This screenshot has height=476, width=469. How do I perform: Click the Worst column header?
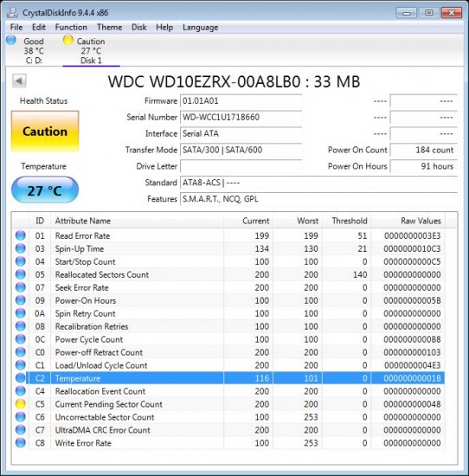[x=298, y=221]
